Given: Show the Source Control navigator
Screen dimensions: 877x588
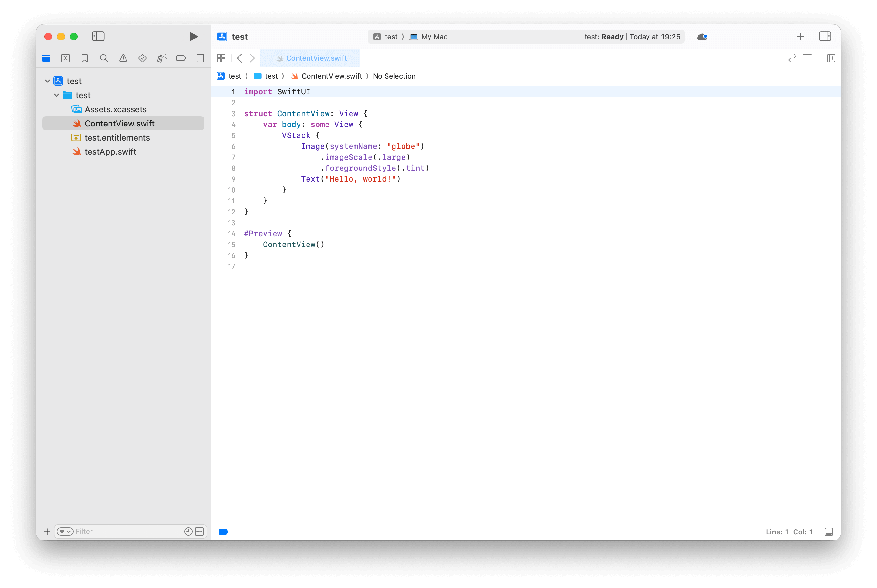Looking at the screenshot, I should [65, 58].
